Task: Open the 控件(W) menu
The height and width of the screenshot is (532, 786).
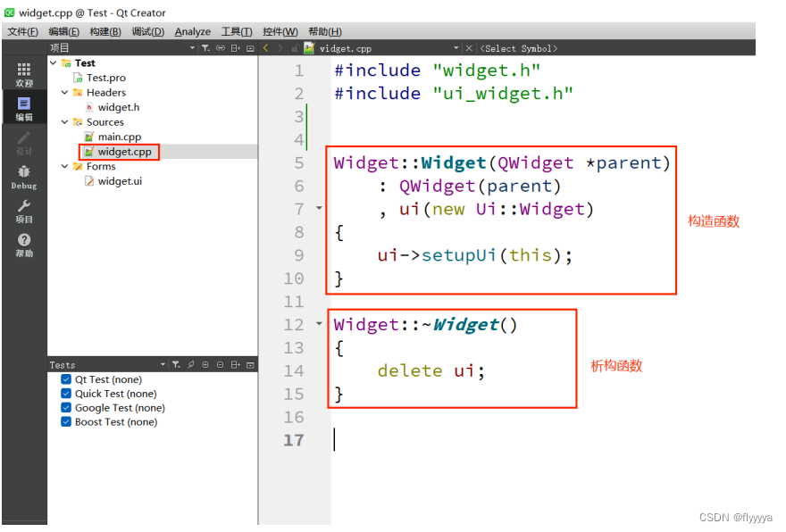Action: [280, 31]
